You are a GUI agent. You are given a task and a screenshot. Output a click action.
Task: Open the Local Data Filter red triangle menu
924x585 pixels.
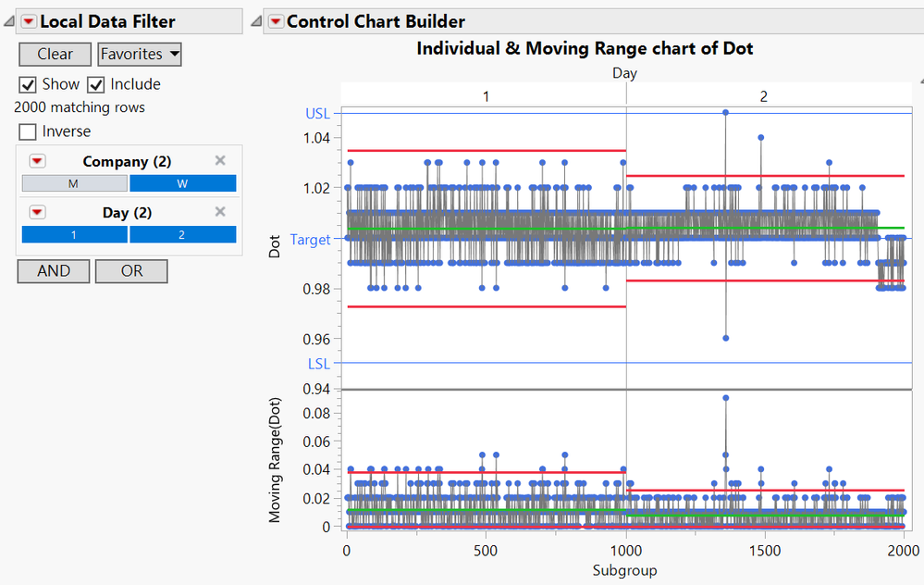coord(28,22)
